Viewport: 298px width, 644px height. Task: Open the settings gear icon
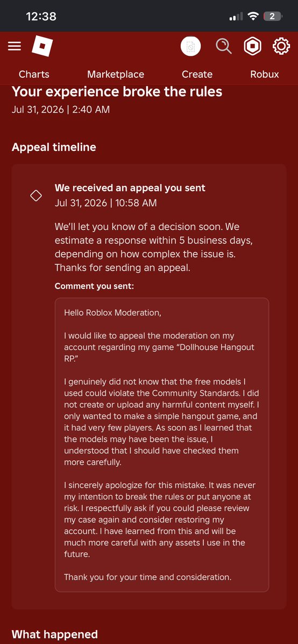pyautogui.click(x=281, y=46)
